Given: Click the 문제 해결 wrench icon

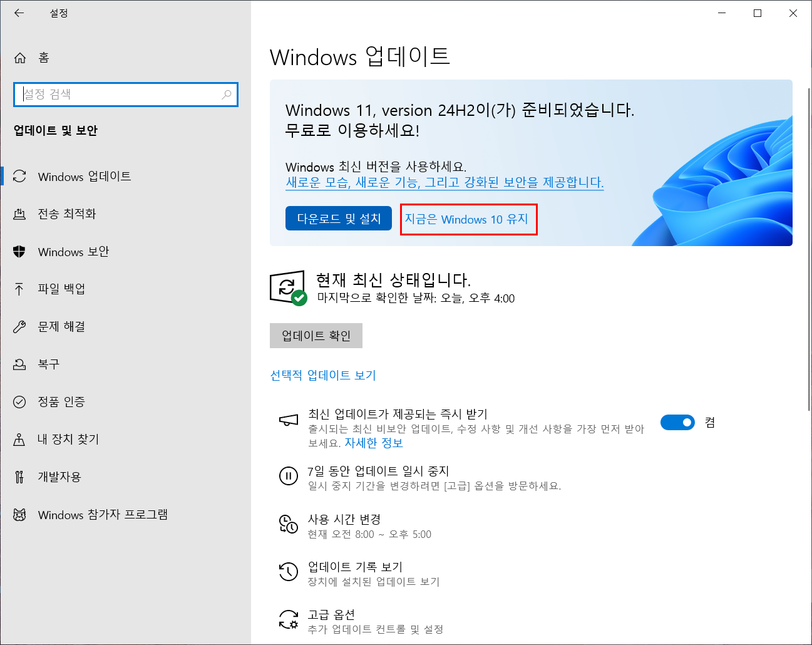Looking at the screenshot, I should (x=19, y=326).
